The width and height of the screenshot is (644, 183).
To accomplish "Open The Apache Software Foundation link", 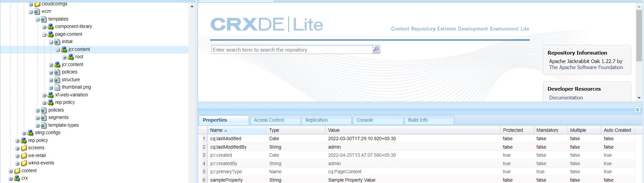I will 586,67.
